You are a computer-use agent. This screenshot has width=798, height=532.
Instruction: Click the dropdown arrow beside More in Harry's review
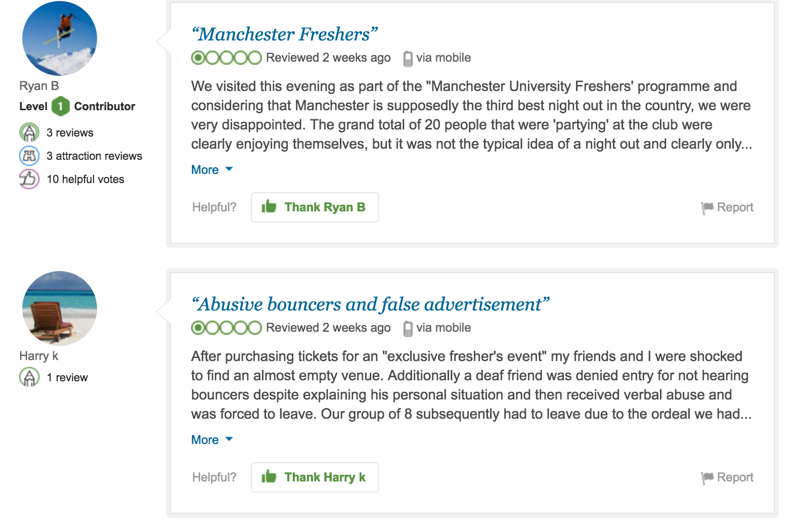[x=229, y=439]
